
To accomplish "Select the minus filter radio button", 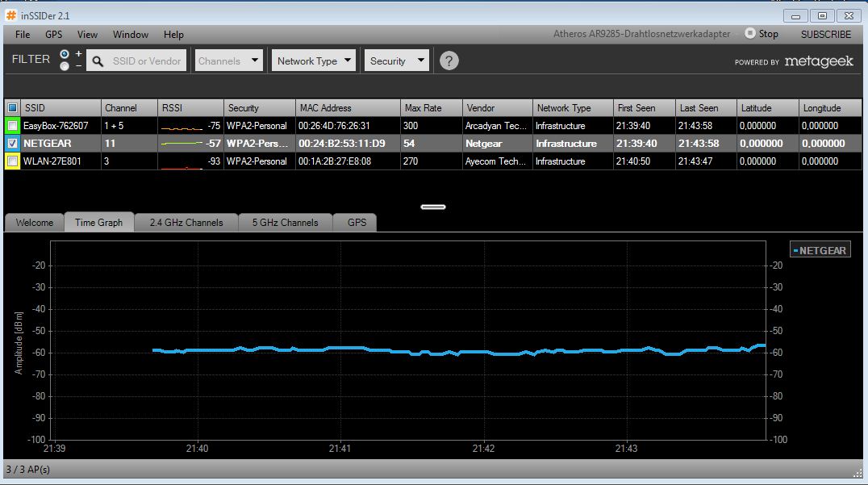I will pyautogui.click(x=65, y=66).
